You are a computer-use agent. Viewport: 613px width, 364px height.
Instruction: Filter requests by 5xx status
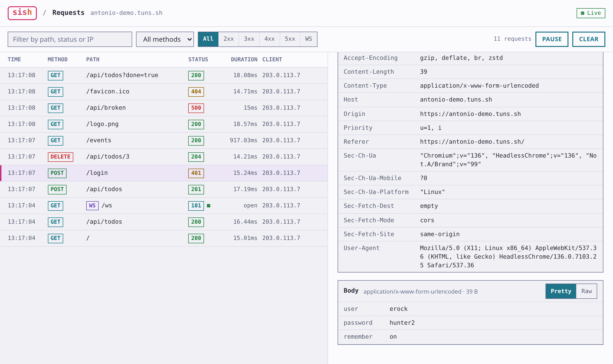[290, 39]
